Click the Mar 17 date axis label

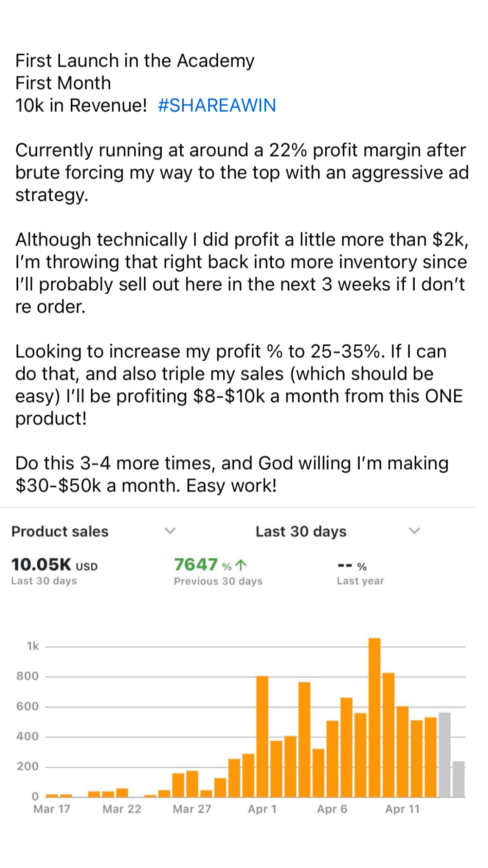coord(52,809)
